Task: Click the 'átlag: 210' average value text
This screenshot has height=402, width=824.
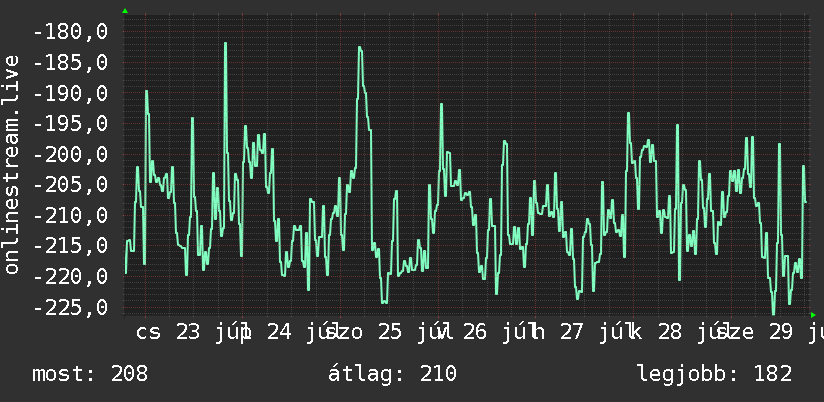Action: tap(392, 374)
